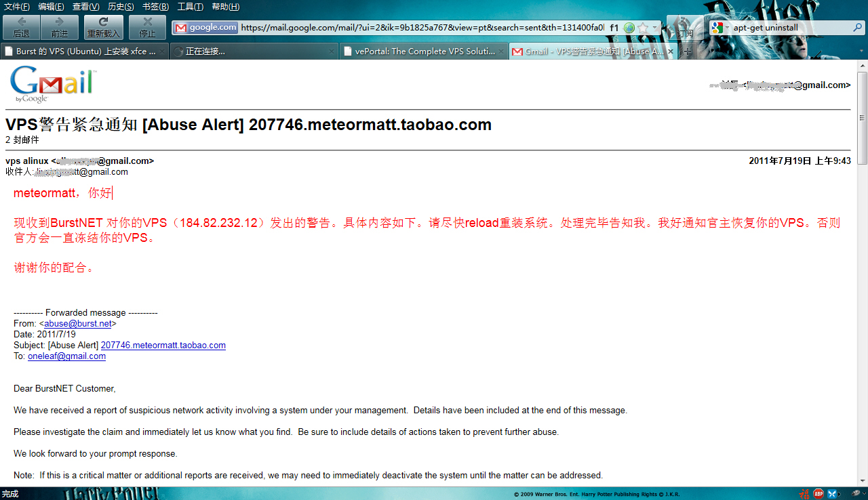Click the vertical scrollbar up arrow

[863, 66]
